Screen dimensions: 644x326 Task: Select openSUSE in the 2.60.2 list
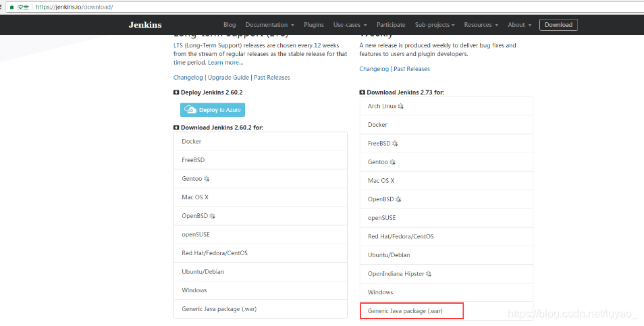coord(261,234)
